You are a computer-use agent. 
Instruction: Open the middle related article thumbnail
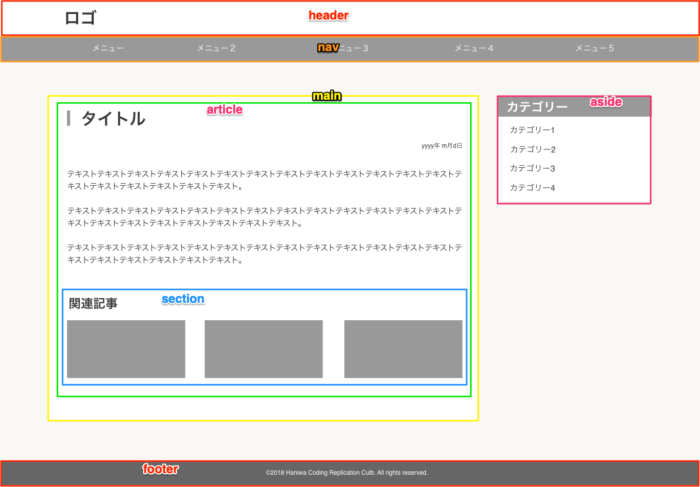pyautogui.click(x=263, y=349)
